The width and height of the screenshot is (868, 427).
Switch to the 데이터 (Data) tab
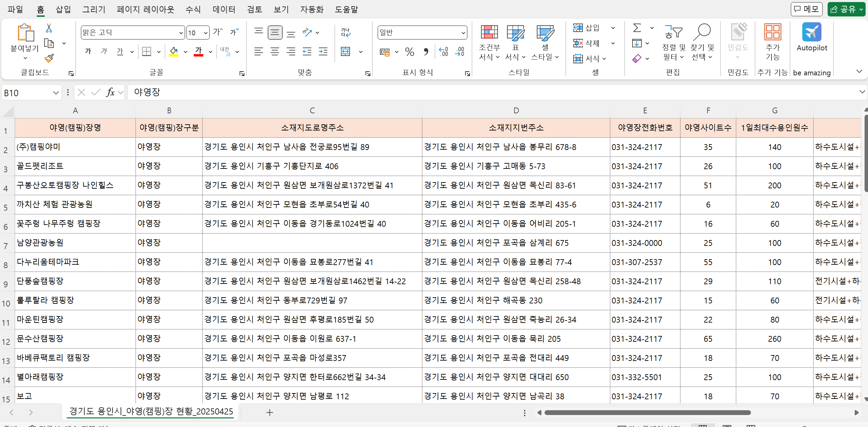pyautogui.click(x=224, y=9)
